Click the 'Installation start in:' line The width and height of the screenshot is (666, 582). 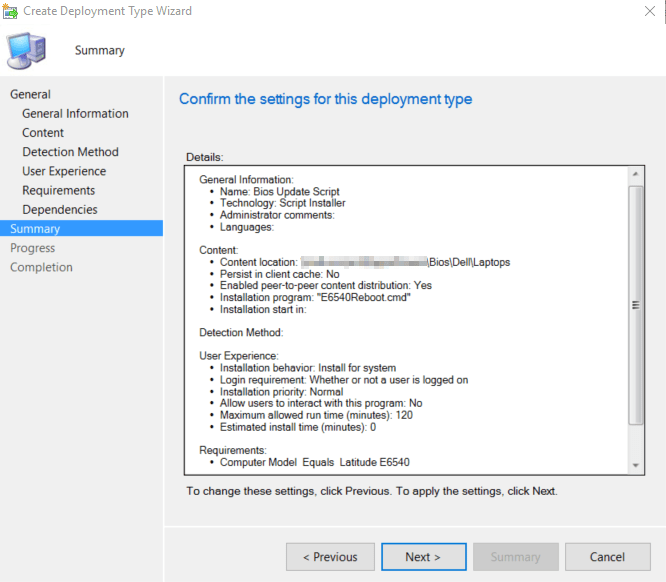[263, 309]
